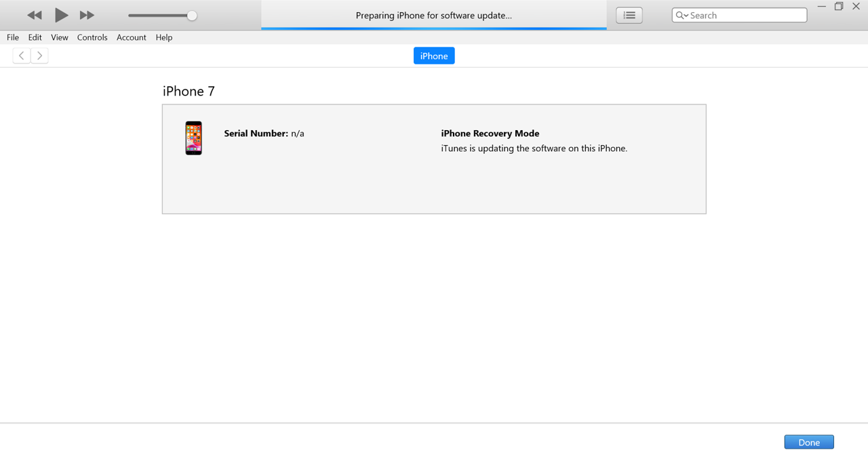Go back with the left chevron
The image size is (868, 459).
click(22, 56)
